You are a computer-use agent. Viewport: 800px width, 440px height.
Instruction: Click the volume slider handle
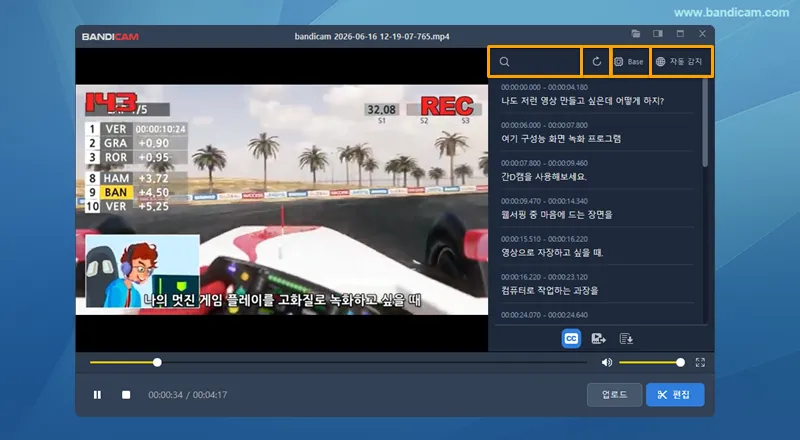680,362
